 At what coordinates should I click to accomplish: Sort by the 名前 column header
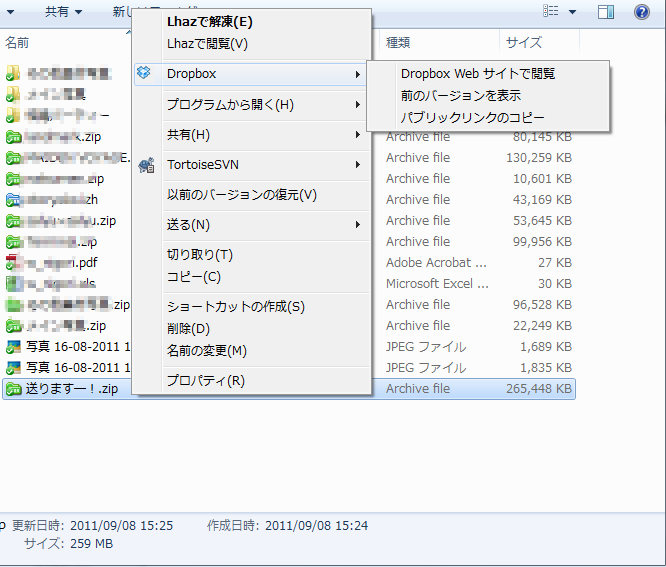pyautogui.click(x=17, y=42)
